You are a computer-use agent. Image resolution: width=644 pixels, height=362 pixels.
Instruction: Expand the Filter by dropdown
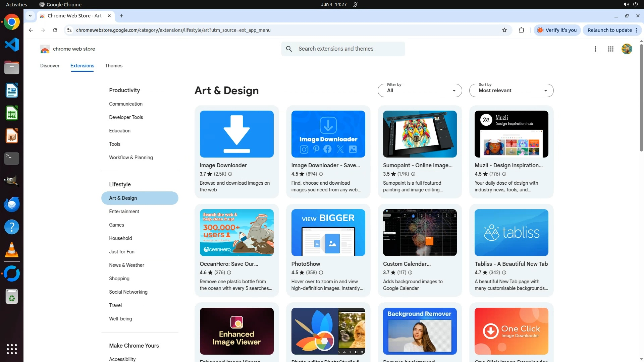click(420, 90)
